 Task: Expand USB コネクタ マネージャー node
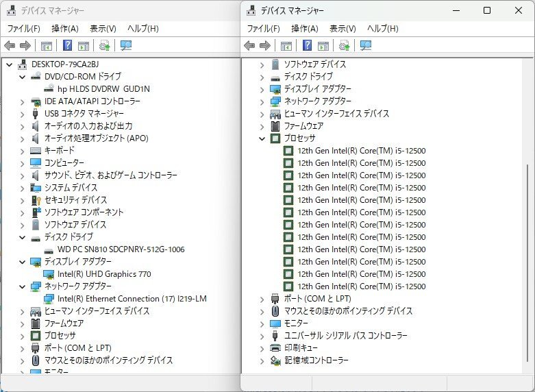22,114
